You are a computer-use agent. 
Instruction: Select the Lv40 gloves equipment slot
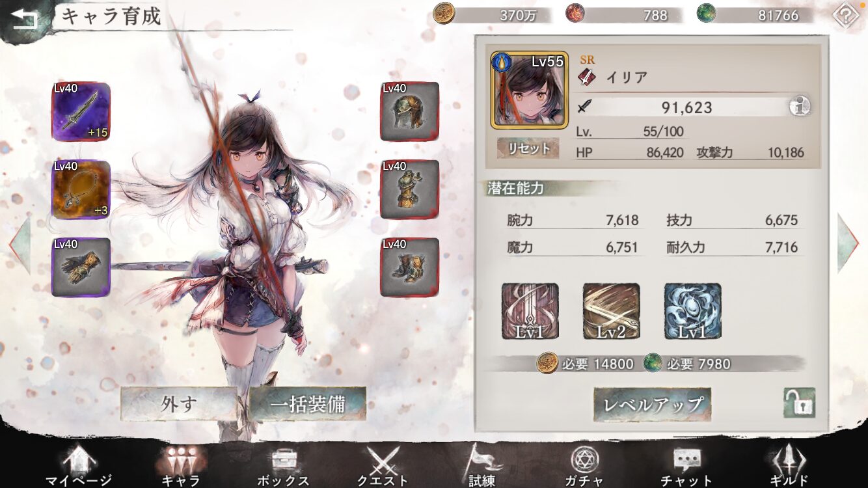[x=81, y=267]
